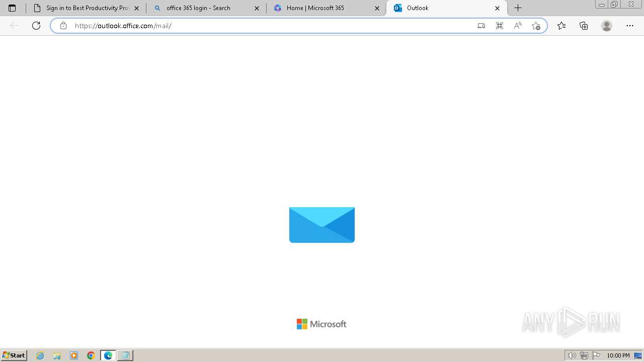
Task: Open File Explorer from taskbar
Action: click(57, 355)
